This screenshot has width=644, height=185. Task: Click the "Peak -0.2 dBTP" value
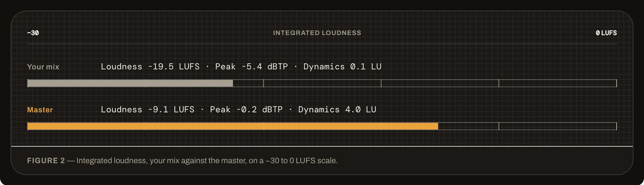pyautogui.click(x=246, y=109)
